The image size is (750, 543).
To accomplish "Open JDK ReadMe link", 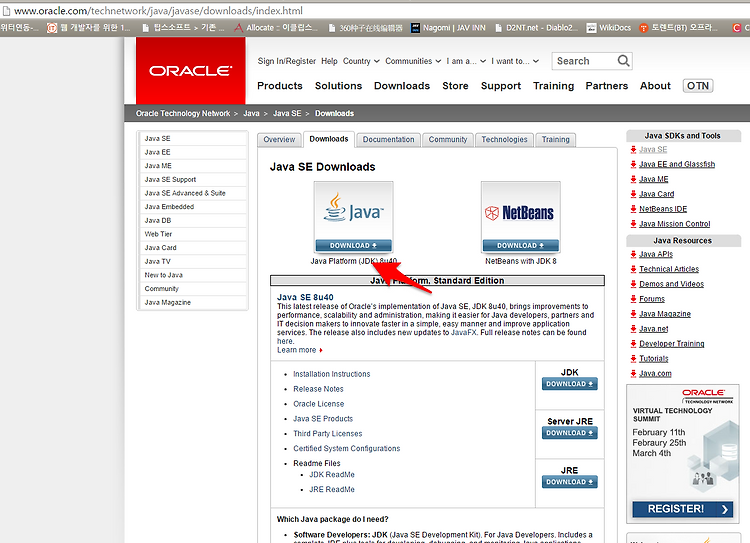I will tap(331, 475).
